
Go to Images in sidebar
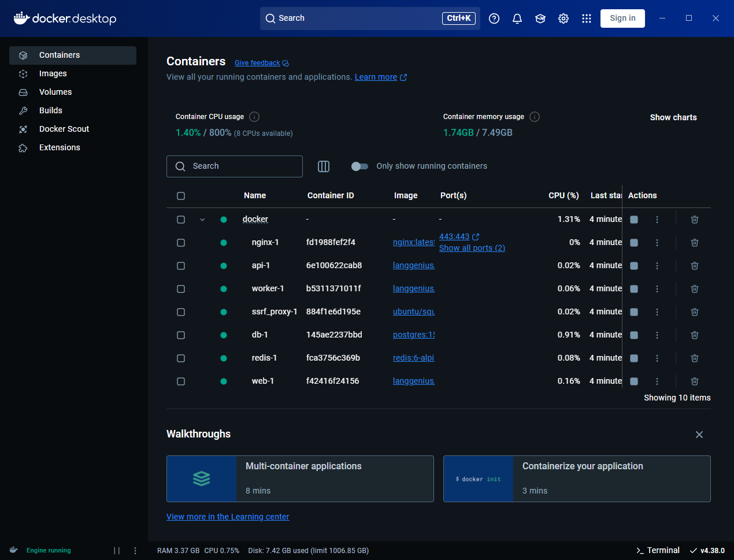tap(73, 74)
